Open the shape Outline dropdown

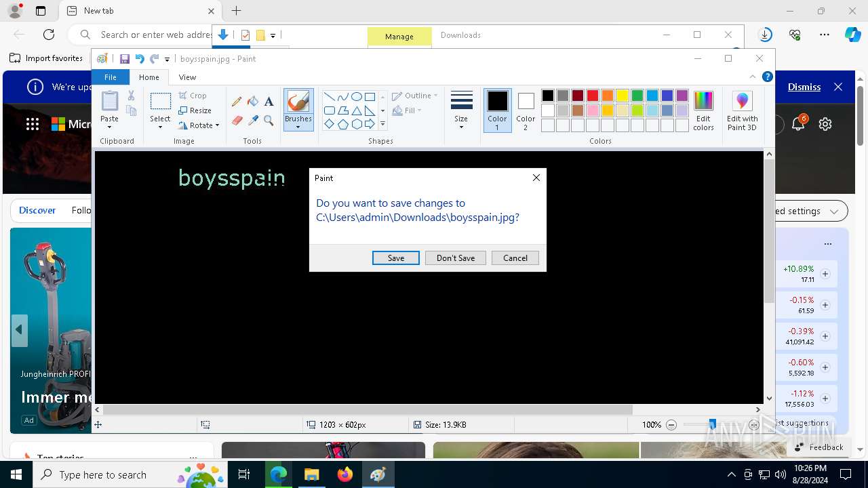tap(415, 96)
